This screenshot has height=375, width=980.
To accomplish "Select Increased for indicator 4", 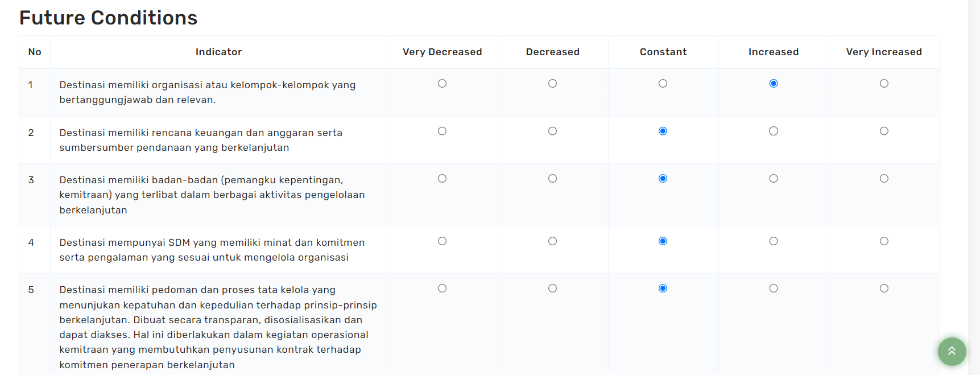I will (774, 241).
